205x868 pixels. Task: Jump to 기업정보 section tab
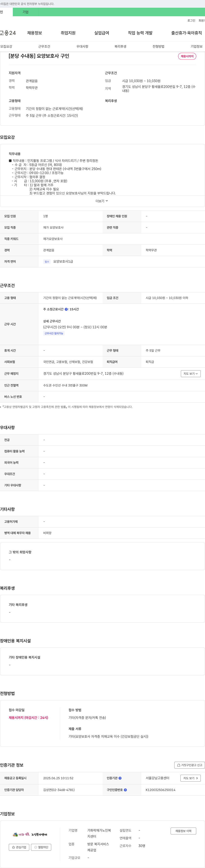tap(197, 46)
